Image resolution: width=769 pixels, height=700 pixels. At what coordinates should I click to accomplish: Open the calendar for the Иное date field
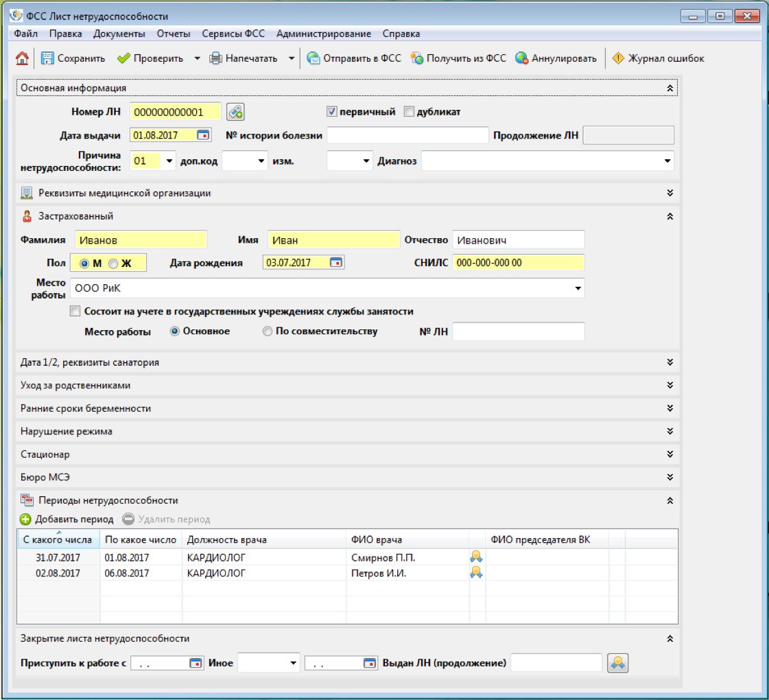tap(370, 663)
